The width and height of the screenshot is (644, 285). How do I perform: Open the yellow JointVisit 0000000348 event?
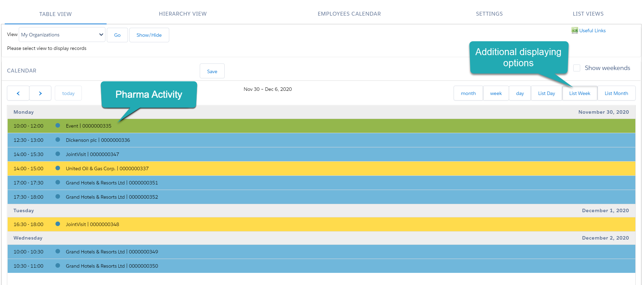[93, 224]
